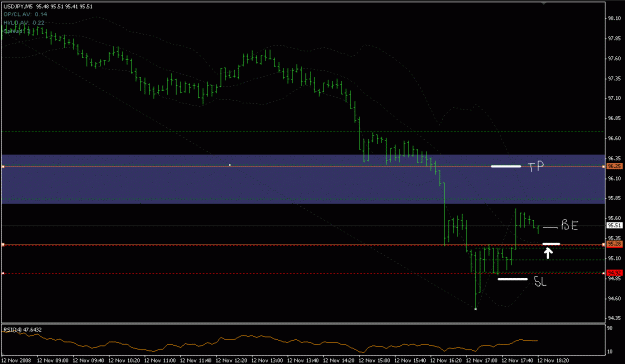Click the left handle of the orange 96.25 line
The image size is (625, 364).
3,166
